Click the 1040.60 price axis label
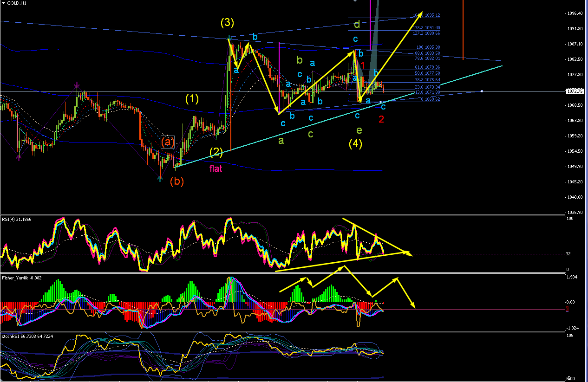 (575, 197)
